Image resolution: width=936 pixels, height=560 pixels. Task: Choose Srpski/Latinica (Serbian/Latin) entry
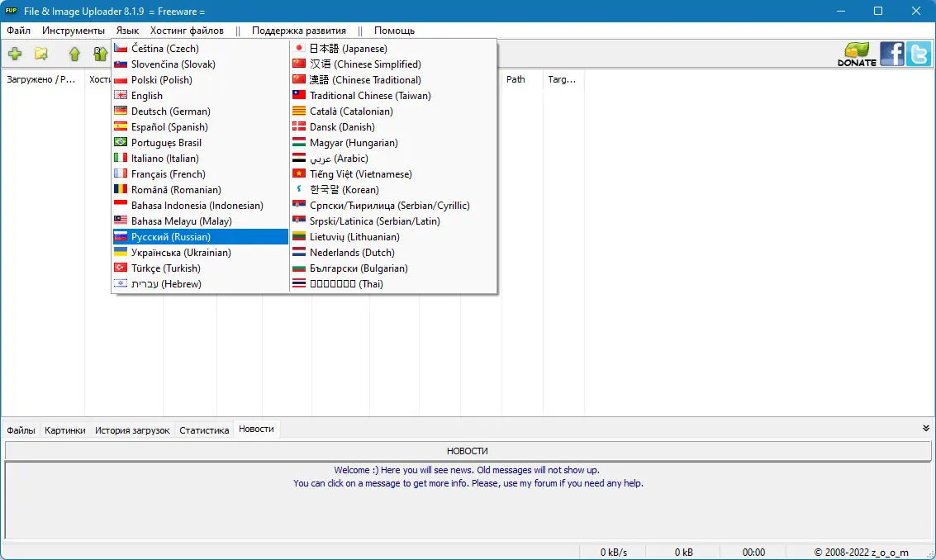click(393, 221)
